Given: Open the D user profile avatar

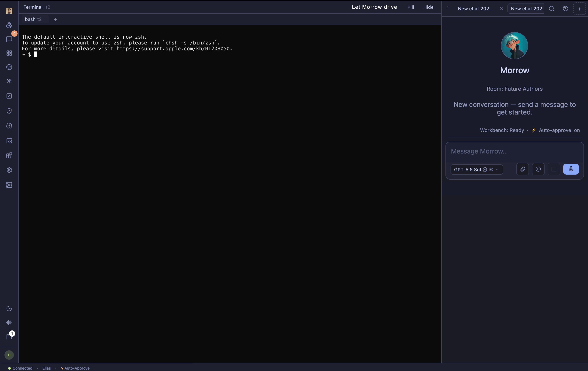Looking at the screenshot, I should tap(9, 355).
